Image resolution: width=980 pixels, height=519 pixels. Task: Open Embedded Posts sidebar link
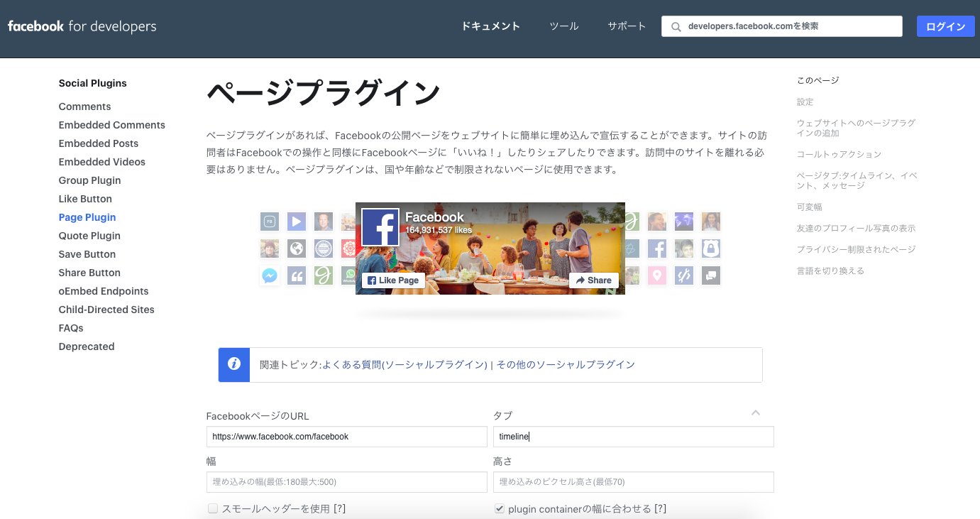click(x=99, y=143)
